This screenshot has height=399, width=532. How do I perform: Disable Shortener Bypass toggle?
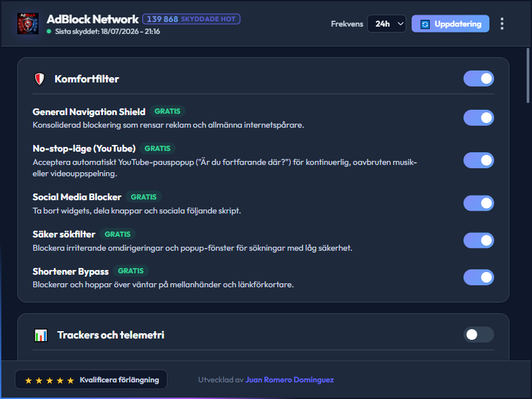[x=478, y=277]
